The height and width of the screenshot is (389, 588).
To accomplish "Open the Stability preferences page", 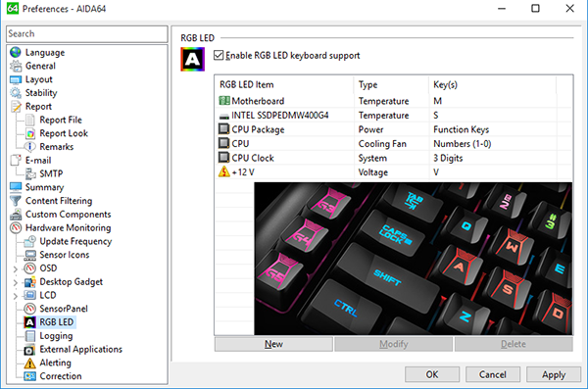I will pos(41,93).
